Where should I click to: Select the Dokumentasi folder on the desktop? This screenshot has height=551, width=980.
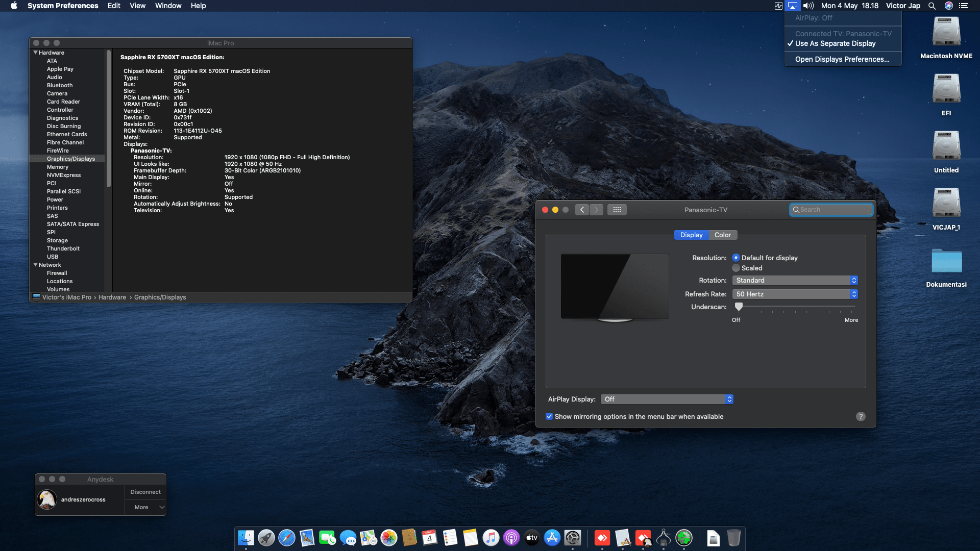[946, 261]
